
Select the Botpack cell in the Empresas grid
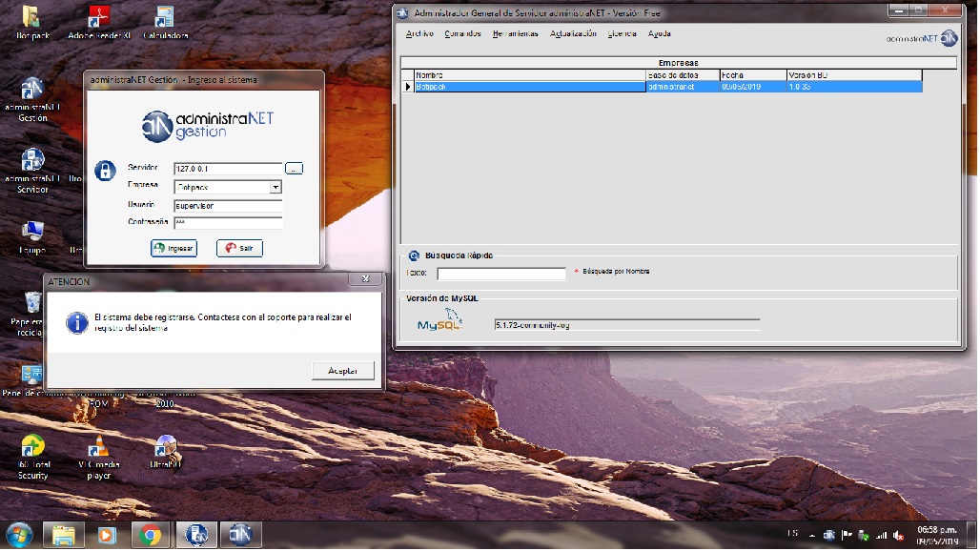(530, 87)
